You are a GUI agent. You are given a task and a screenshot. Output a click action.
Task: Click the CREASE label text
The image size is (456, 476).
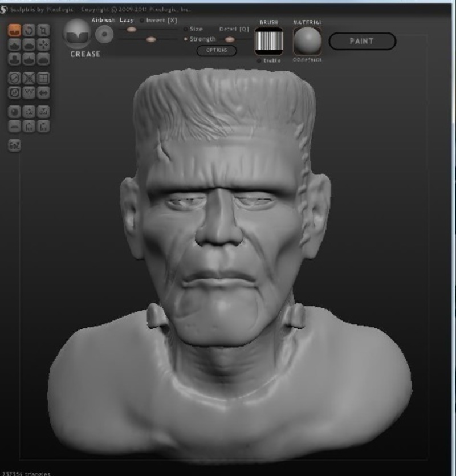[x=85, y=54]
